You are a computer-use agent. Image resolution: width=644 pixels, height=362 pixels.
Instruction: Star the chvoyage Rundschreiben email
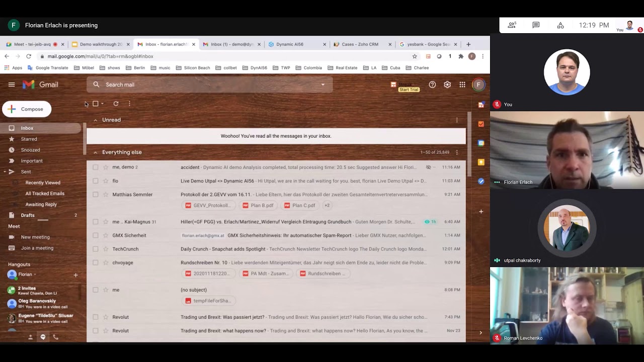tap(106, 262)
